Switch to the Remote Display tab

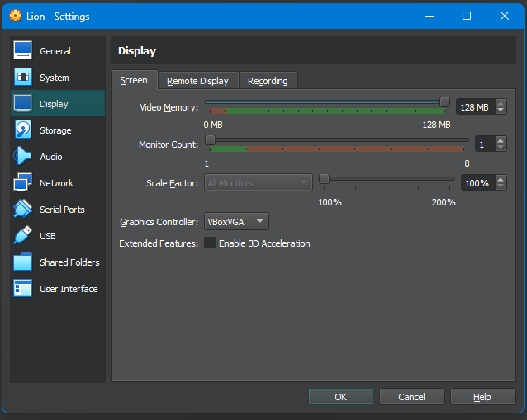[x=197, y=81]
